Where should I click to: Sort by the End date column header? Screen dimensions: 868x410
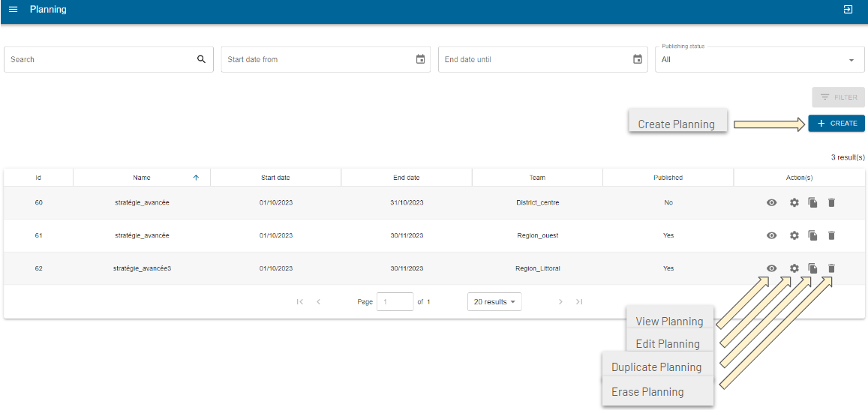click(x=407, y=178)
